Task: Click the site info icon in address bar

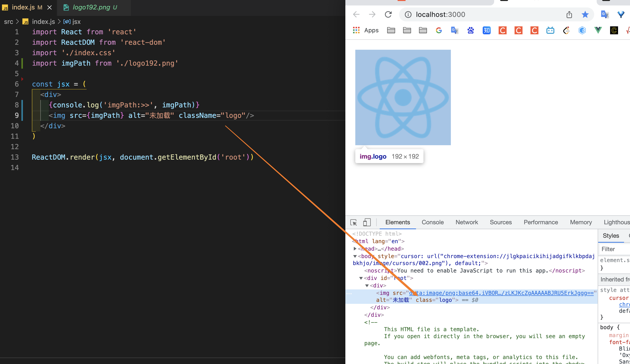Action: pyautogui.click(x=408, y=15)
